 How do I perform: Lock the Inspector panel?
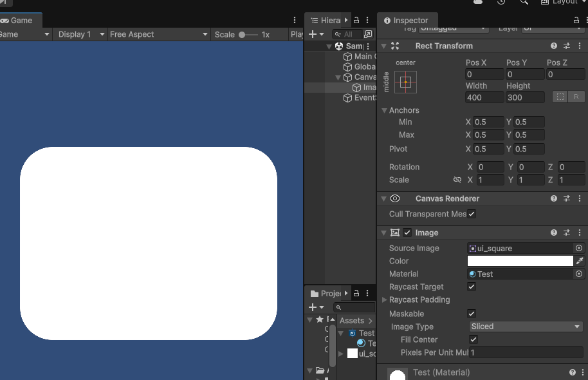(x=576, y=20)
